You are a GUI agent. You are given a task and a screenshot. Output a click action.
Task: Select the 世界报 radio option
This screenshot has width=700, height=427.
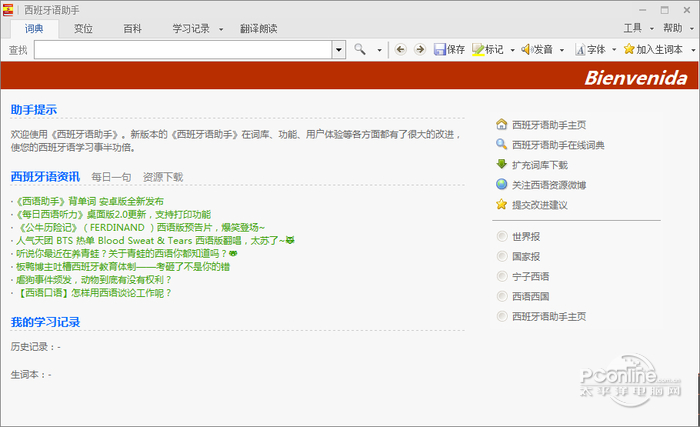pos(502,236)
